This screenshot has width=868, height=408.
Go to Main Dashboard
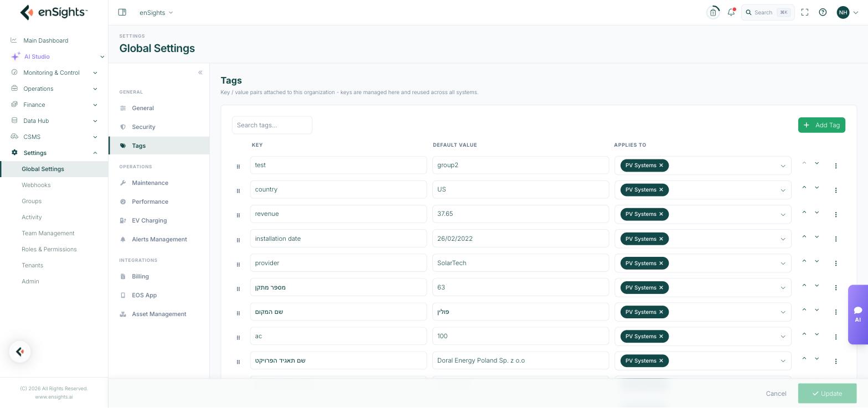point(45,40)
